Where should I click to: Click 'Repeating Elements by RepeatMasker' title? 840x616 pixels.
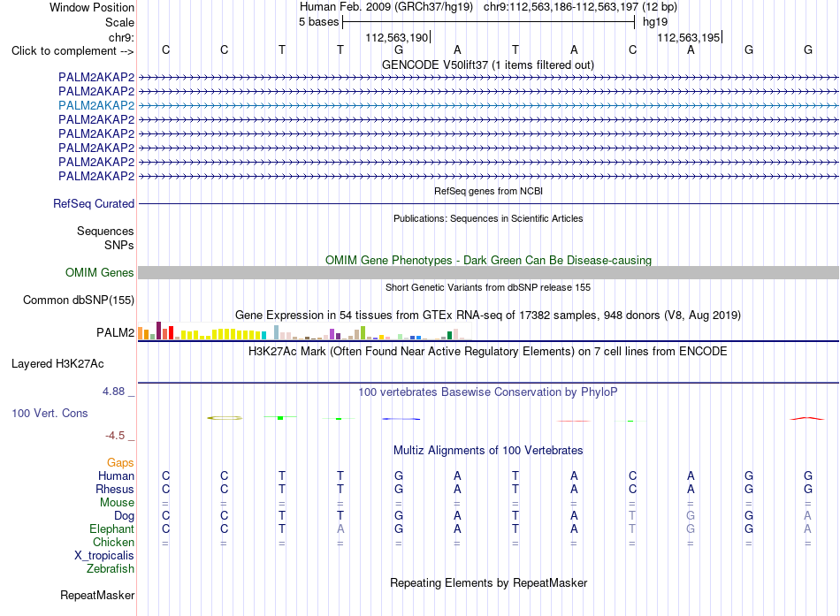488,582
